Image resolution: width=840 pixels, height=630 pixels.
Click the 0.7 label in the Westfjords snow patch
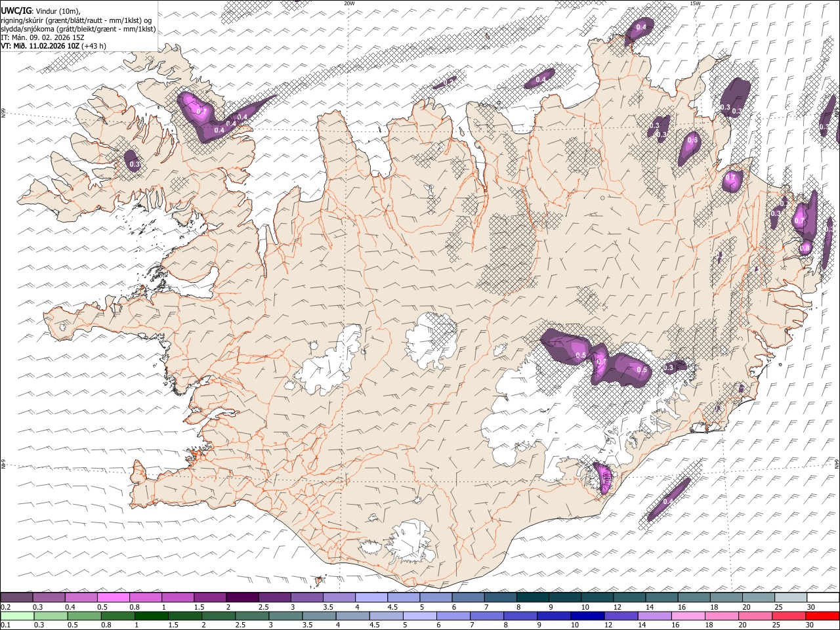[201, 112]
